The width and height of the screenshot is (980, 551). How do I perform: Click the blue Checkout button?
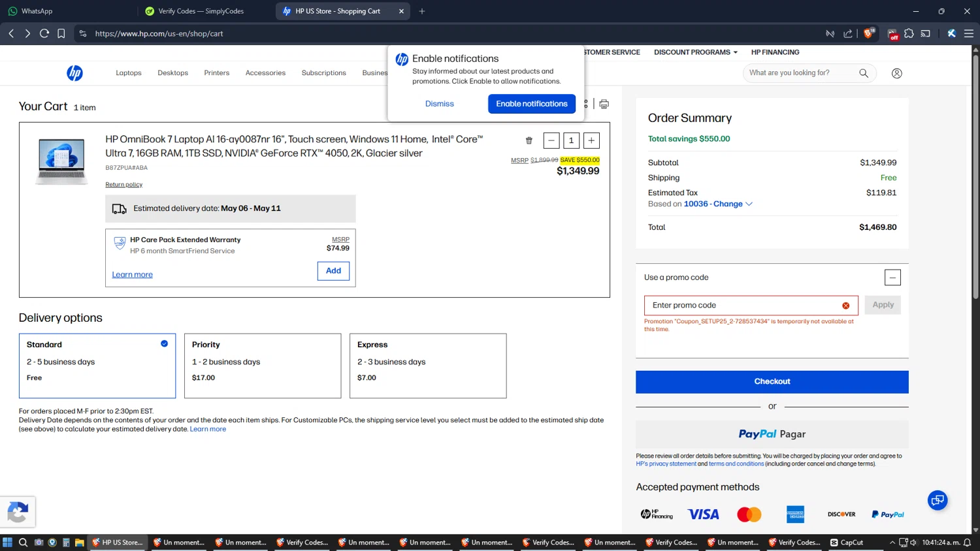pyautogui.click(x=772, y=382)
